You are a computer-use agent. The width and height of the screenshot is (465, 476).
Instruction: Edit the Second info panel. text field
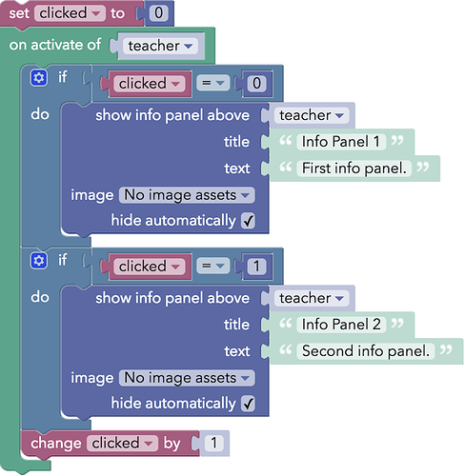pyautogui.click(x=366, y=351)
